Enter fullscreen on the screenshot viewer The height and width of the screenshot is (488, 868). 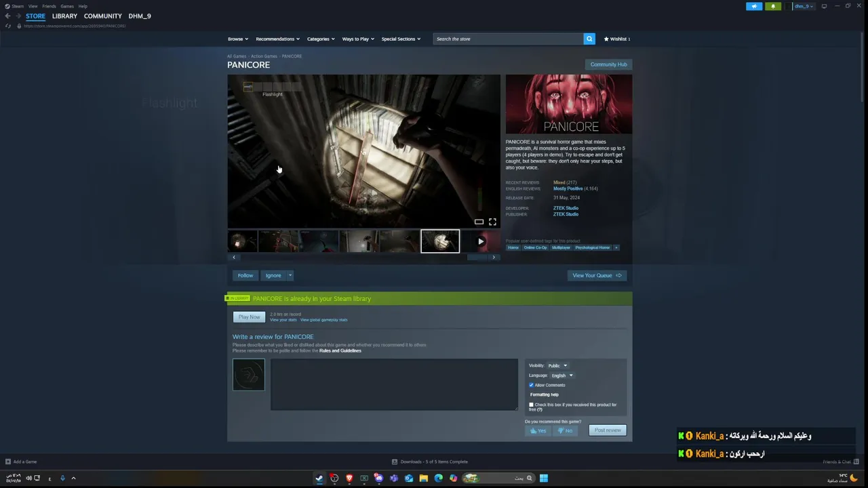pos(492,222)
